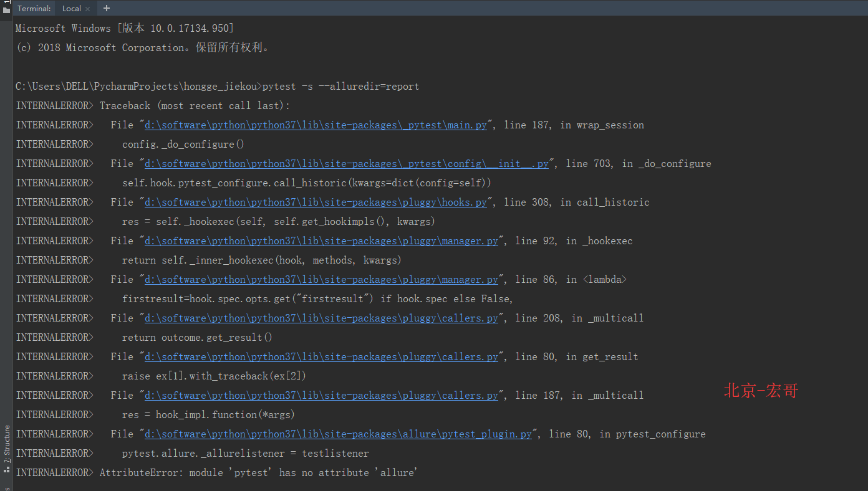Open callers.py link for line 208
Image resolution: width=868 pixels, height=491 pixels.
(321, 318)
